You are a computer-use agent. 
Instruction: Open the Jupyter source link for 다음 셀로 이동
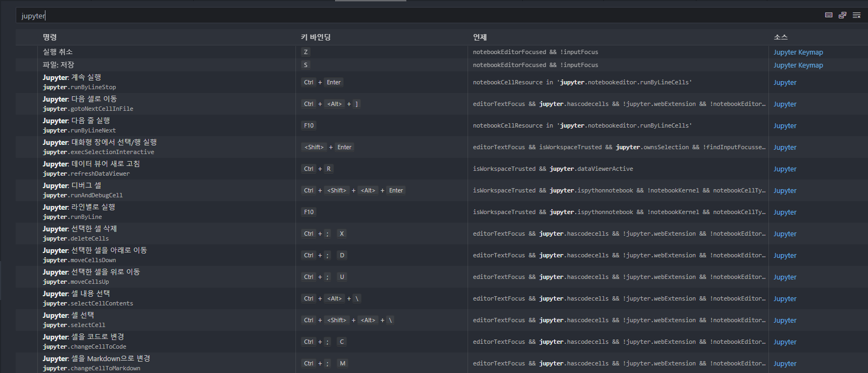pyautogui.click(x=785, y=104)
